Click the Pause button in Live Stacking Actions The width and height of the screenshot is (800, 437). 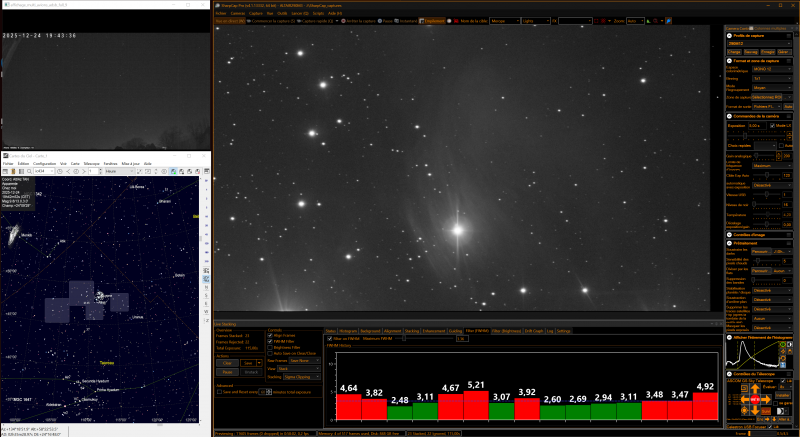(228, 372)
